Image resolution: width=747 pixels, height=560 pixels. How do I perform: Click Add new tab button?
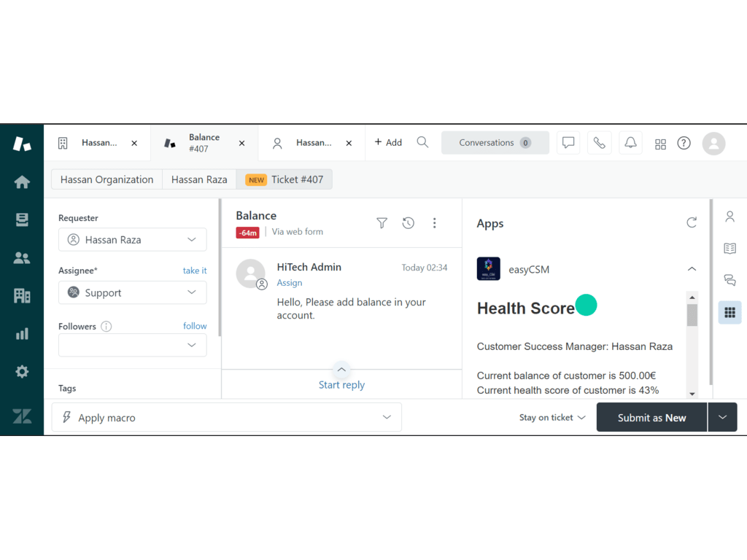[388, 142]
